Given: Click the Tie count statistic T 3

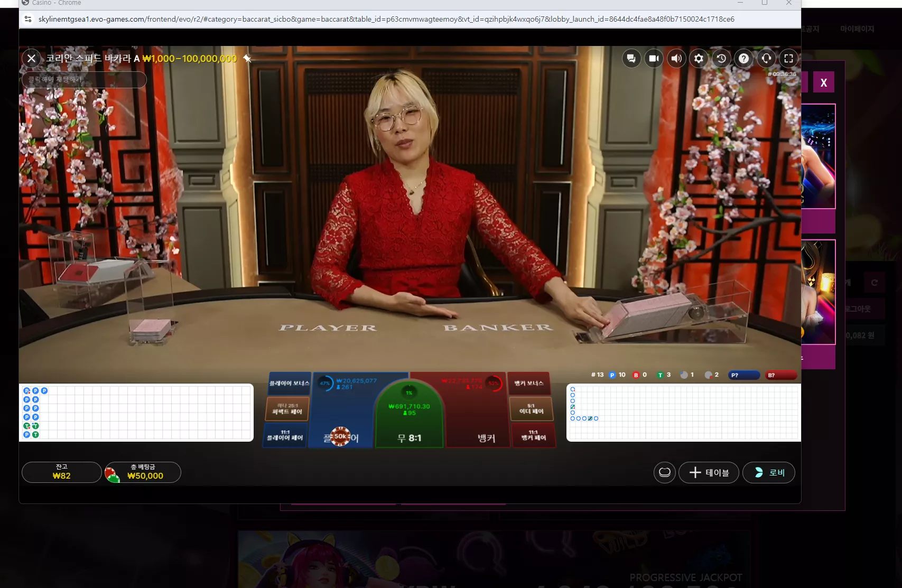Looking at the screenshot, I should (664, 375).
